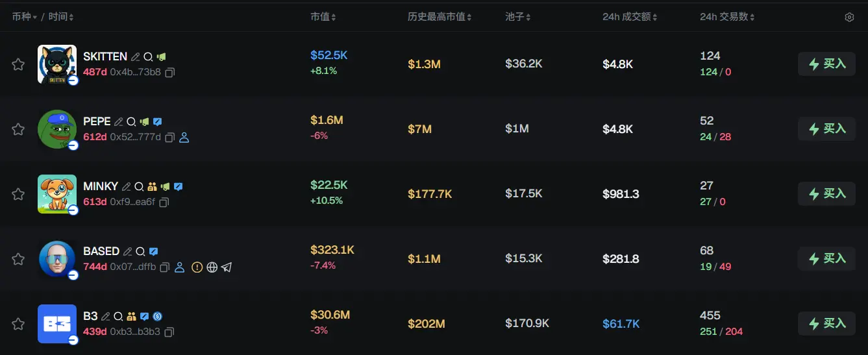Screen dimensions: 868x355
Task: Star SKITTEN as a favorite
Action: (18, 64)
